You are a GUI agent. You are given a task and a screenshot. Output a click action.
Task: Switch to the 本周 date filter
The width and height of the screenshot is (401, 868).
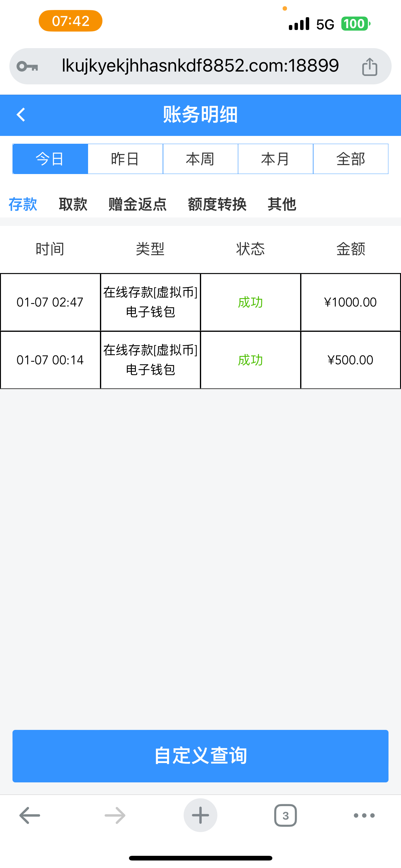click(200, 159)
